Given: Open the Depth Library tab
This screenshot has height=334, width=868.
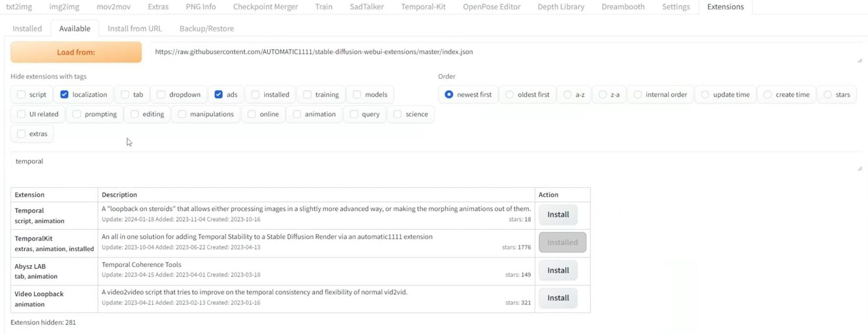Looking at the screenshot, I should pyautogui.click(x=561, y=7).
